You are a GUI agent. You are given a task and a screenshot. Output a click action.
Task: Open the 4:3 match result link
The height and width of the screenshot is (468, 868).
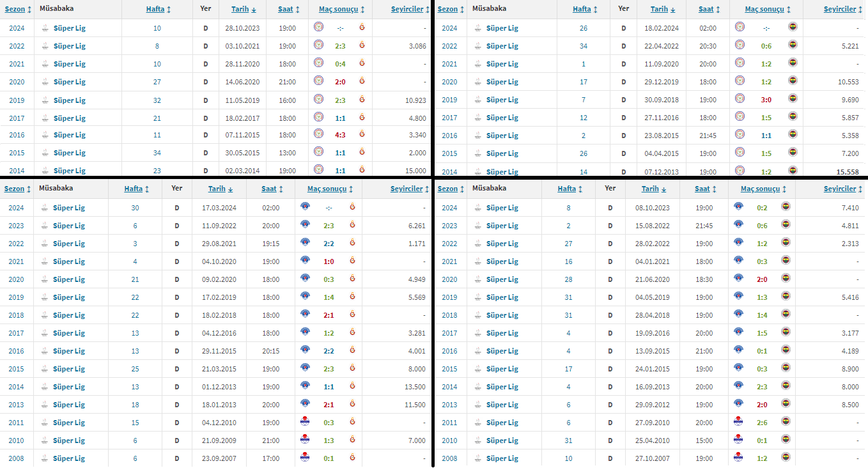[x=339, y=134]
